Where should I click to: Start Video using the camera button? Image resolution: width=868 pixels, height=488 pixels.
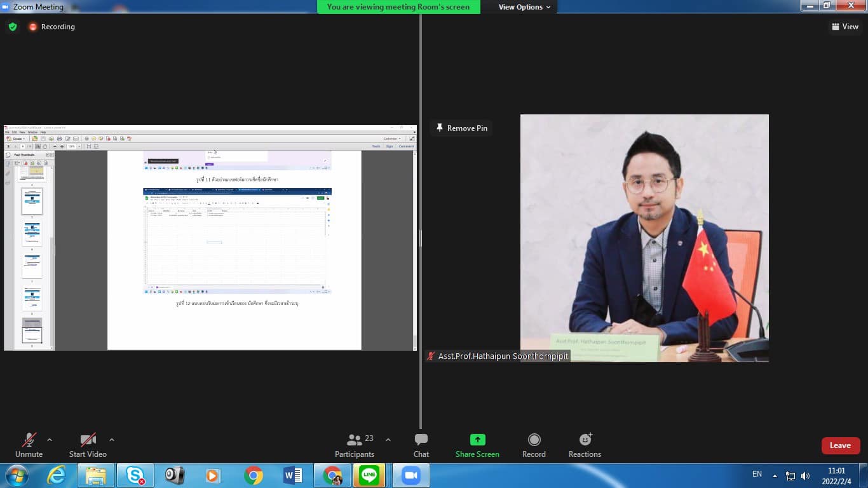pos(88,445)
